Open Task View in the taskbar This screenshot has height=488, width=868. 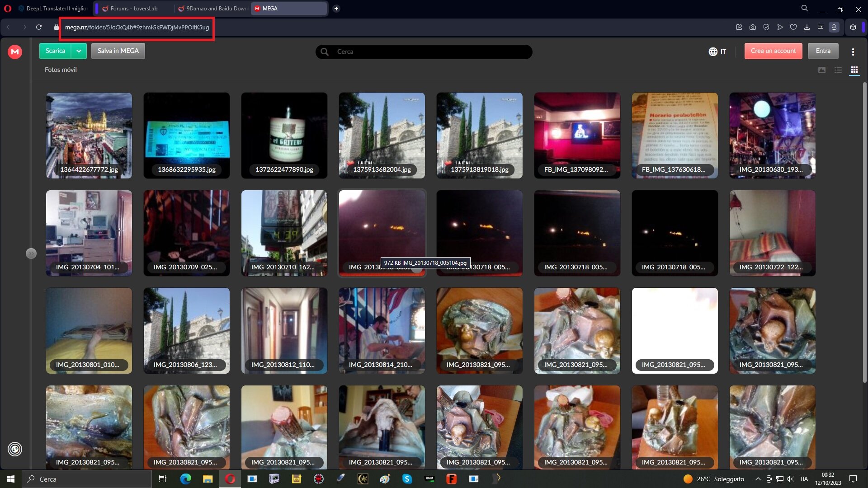[x=163, y=479]
